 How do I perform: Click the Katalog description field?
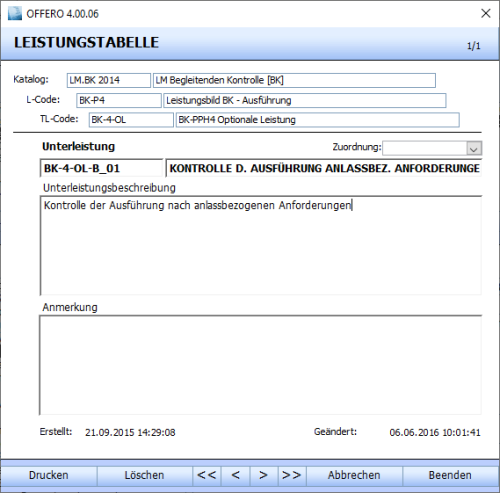pyautogui.click(x=294, y=80)
